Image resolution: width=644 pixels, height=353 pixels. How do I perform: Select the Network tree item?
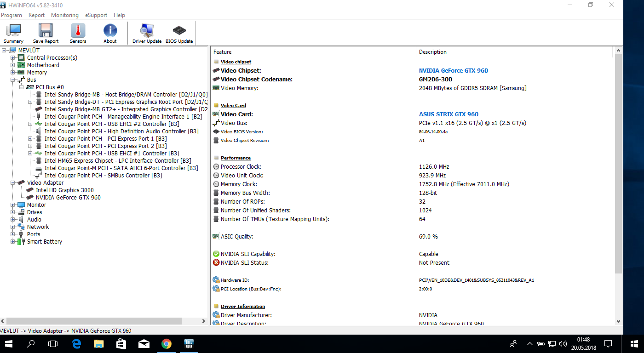(x=38, y=227)
